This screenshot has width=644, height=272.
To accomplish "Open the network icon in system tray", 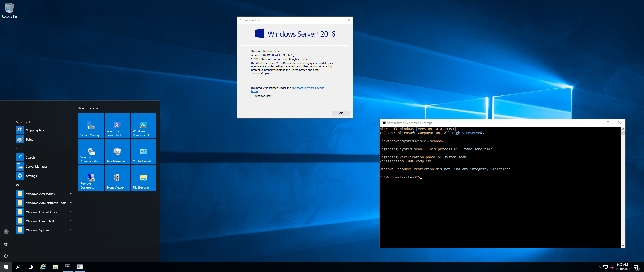I will coord(606,267).
